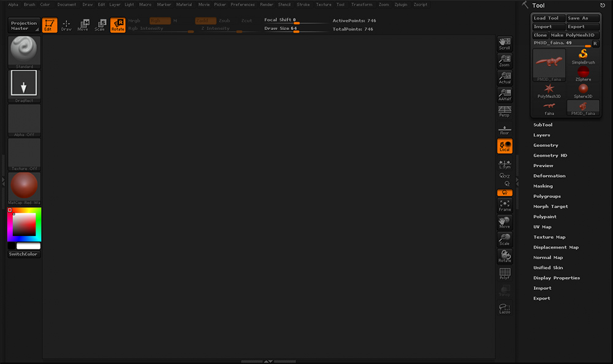
Task: Click the Frame object icon
Action: [504, 206]
